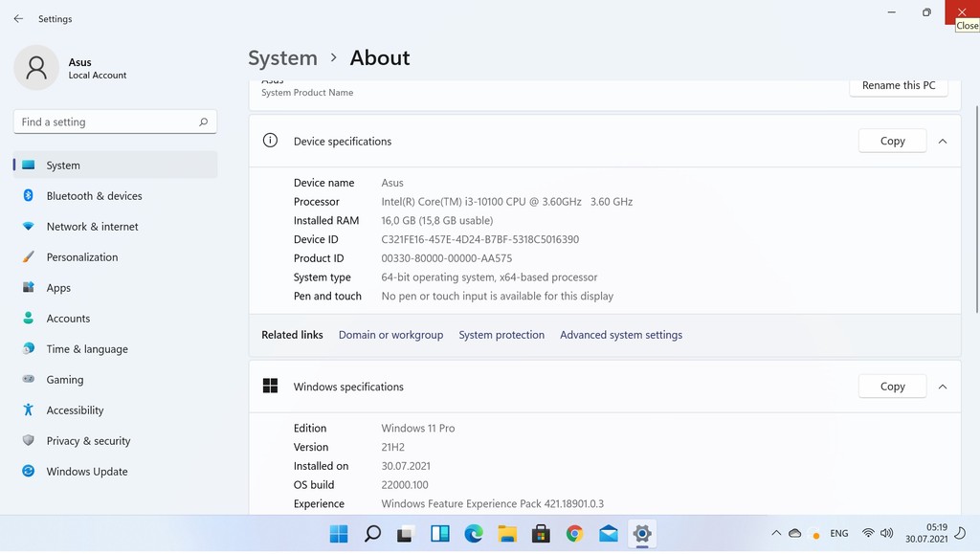Open File Explorer from the taskbar
Viewport: 980px width, 554px height.
click(507, 534)
